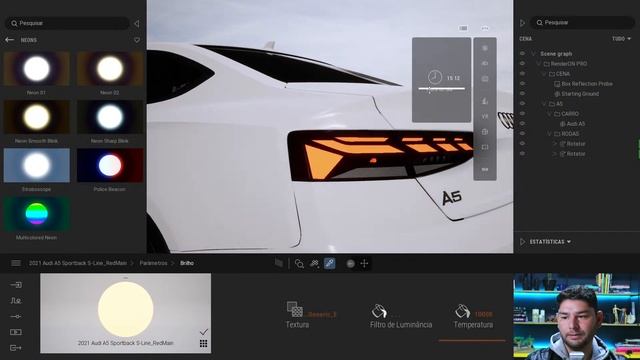Collapse the CENA folder chevron

pos(544,74)
